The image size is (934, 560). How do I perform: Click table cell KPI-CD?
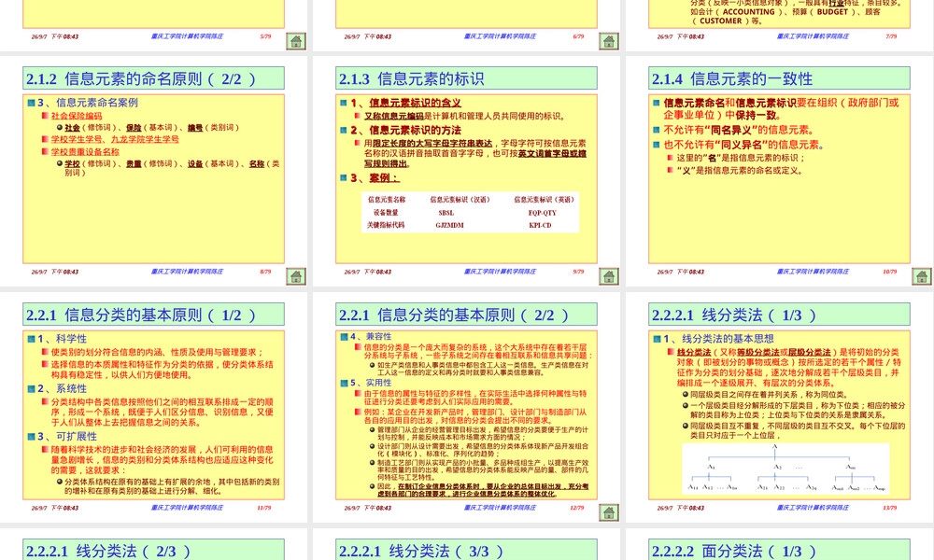[x=540, y=225]
